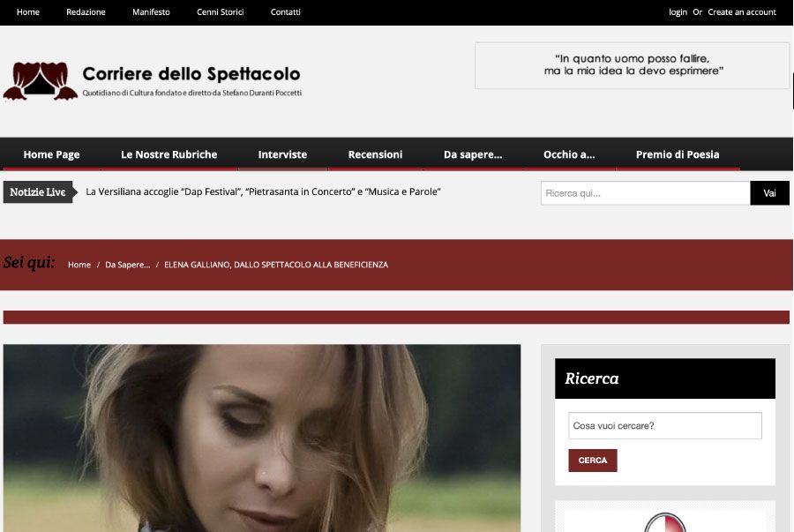Open Cenni Storici in the top bar
794x532 pixels.
(221, 11)
